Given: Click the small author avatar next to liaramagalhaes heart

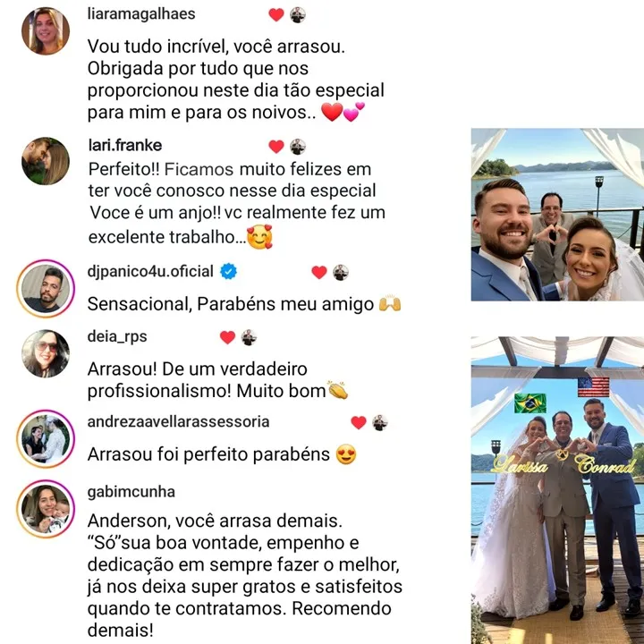Looking at the screenshot, I should click(x=298, y=15).
